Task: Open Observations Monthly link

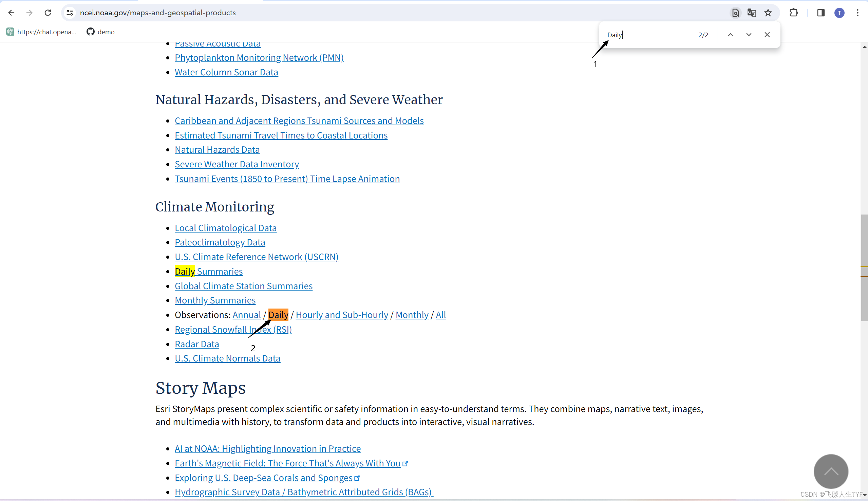Action: (412, 315)
